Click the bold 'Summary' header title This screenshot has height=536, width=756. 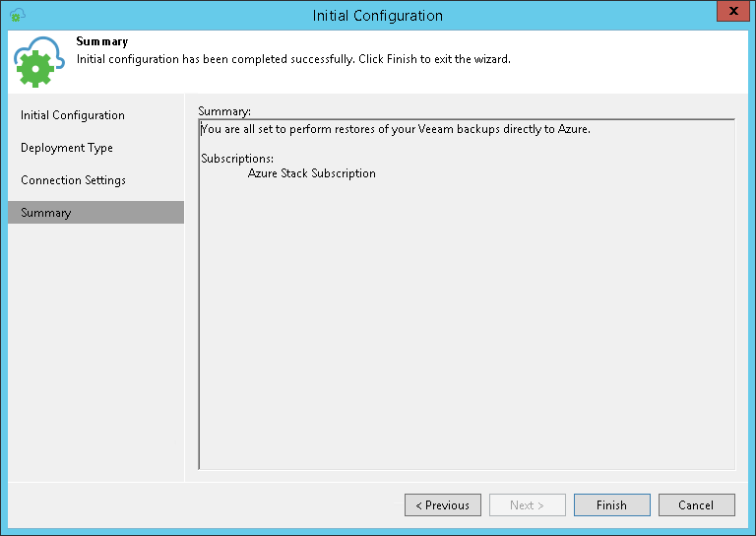[102, 41]
